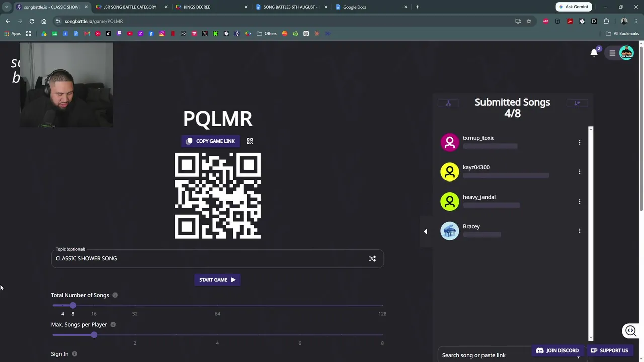
Task: Click the game QR code image
Action: tap(217, 196)
